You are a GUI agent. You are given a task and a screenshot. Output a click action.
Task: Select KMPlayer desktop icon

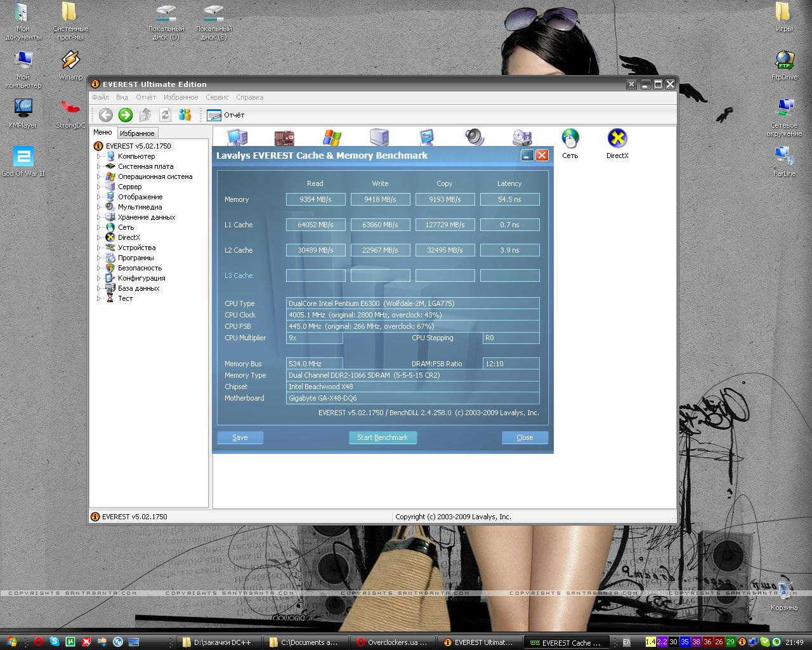(23, 114)
